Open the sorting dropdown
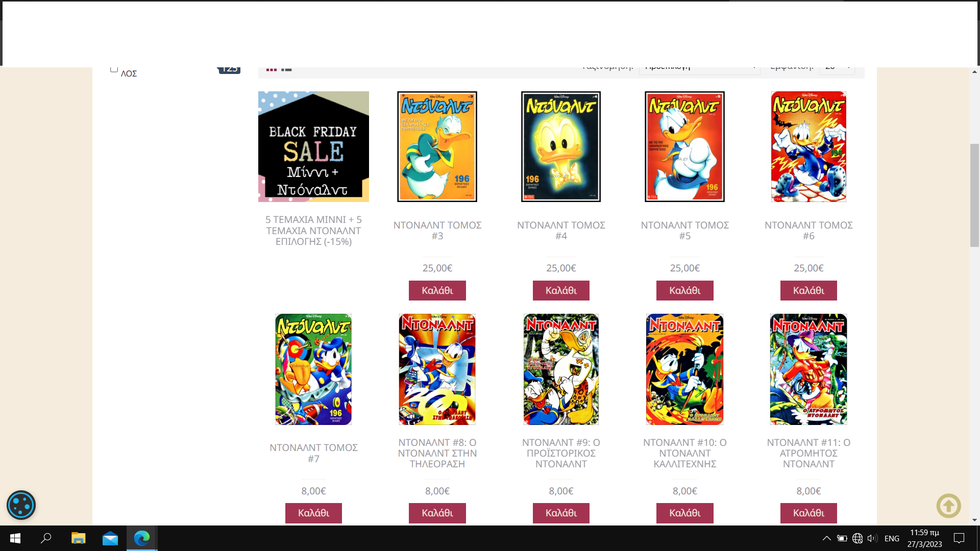The image size is (980, 551). (x=699, y=70)
